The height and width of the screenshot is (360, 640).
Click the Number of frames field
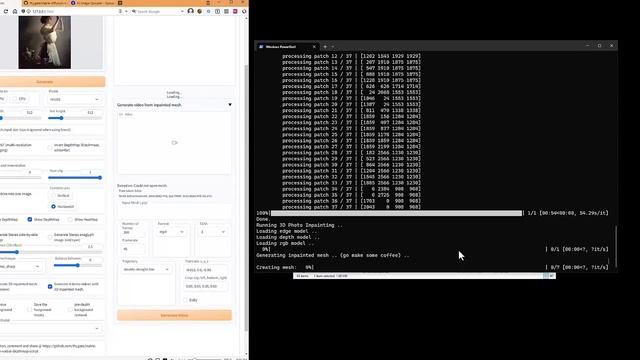click(133, 233)
